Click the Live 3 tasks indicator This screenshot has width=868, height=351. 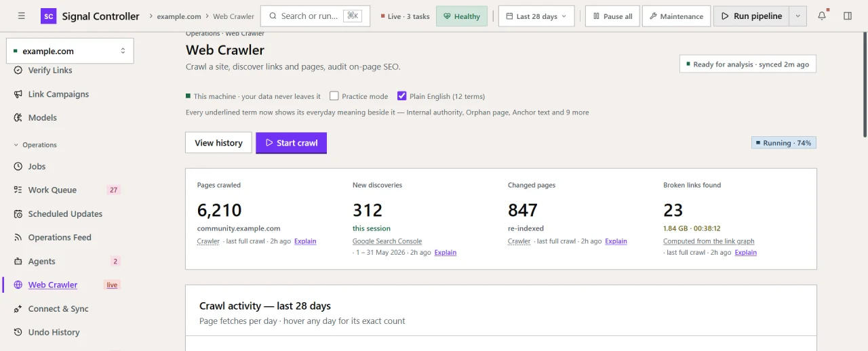pos(405,16)
